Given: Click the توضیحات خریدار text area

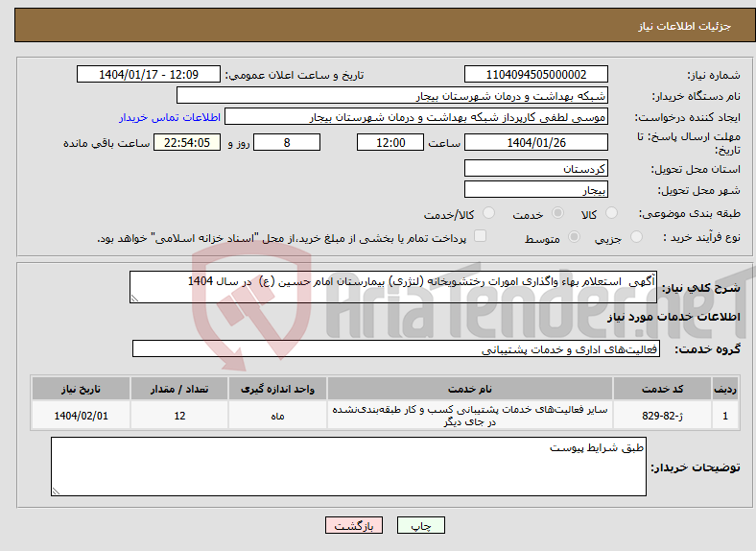Looking at the screenshot, I should [x=348, y=467].
